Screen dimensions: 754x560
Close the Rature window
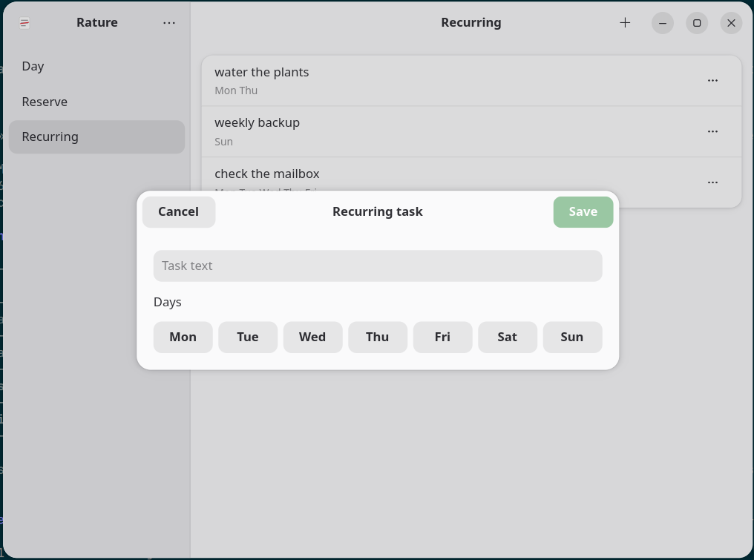click(x=732, y=23)
